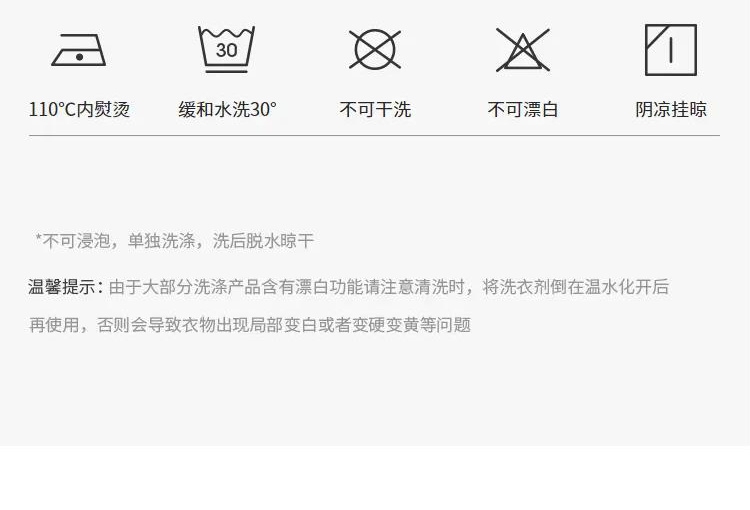The width and height of the screenshot is (750, 510).
Task: Click the 30 degree wash tub icon
Action: pos(226,49)
